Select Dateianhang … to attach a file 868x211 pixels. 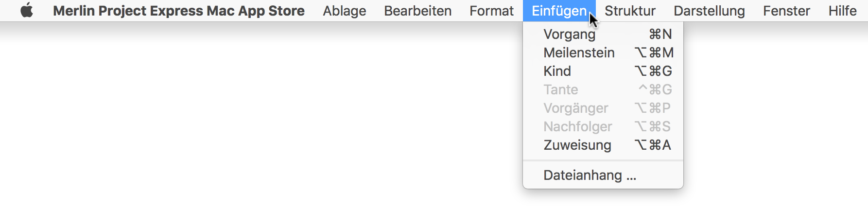click(x=603, y=175)
